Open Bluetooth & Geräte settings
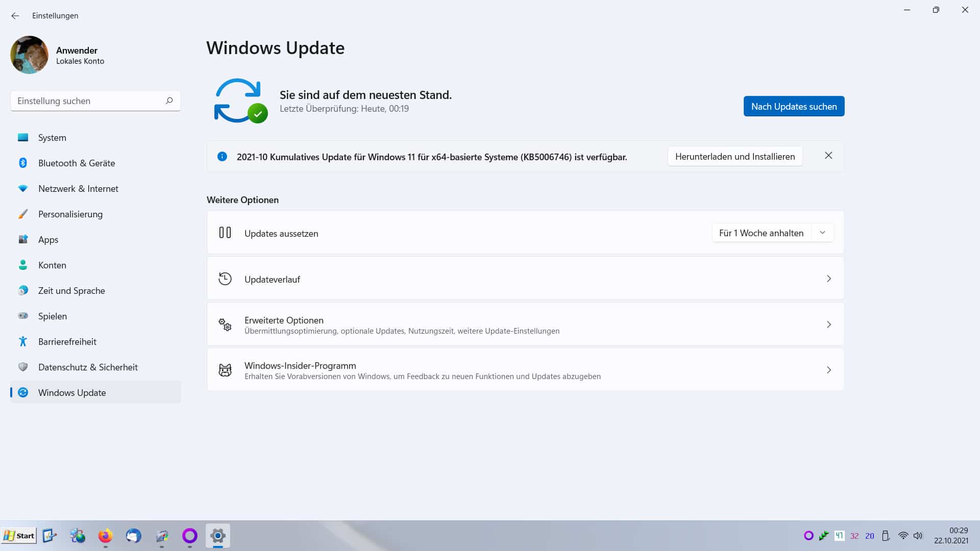Image resolution: width=980 pixels, height=551 pixels. [95, 163]
